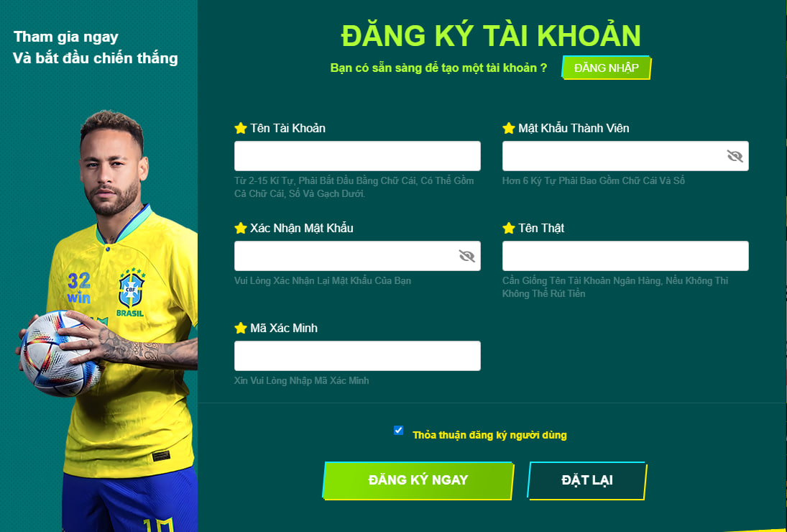Toggle eye icon in Xác Nhận Mật Khẩu field
Image resolution: width=787 pixels, height=532 pixels.
(466, 256)
